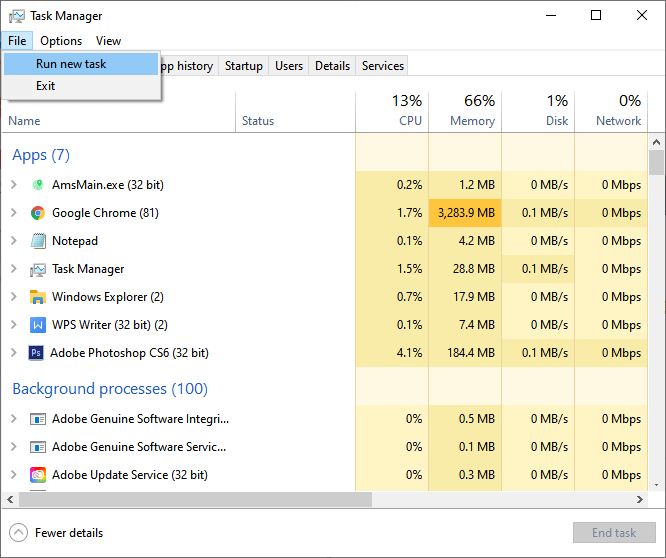Viewport: 666px width, 558px height.
Task: Expand the Adobe Photoshop CS6 process entry
Action: click(x=14, y=353)
